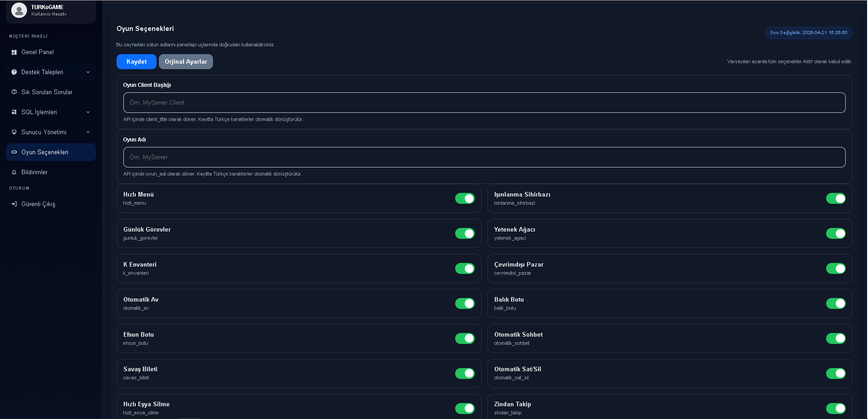Open the Genel Panel menu item

coord(51,52)
